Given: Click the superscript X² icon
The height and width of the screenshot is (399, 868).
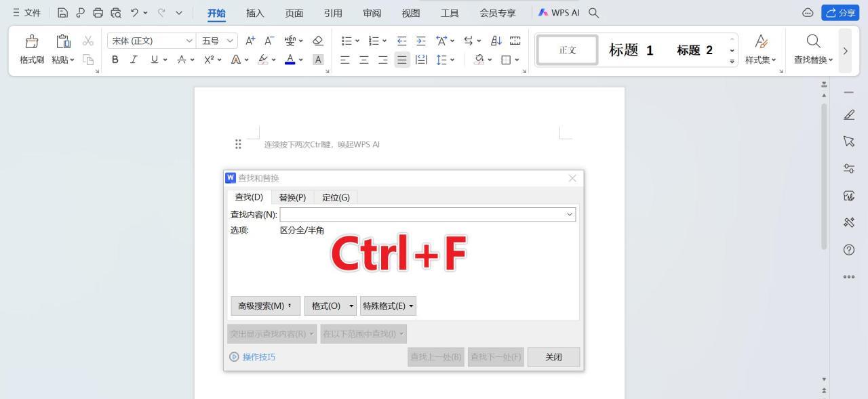Looking at the screenshot, I should [207, 60].
